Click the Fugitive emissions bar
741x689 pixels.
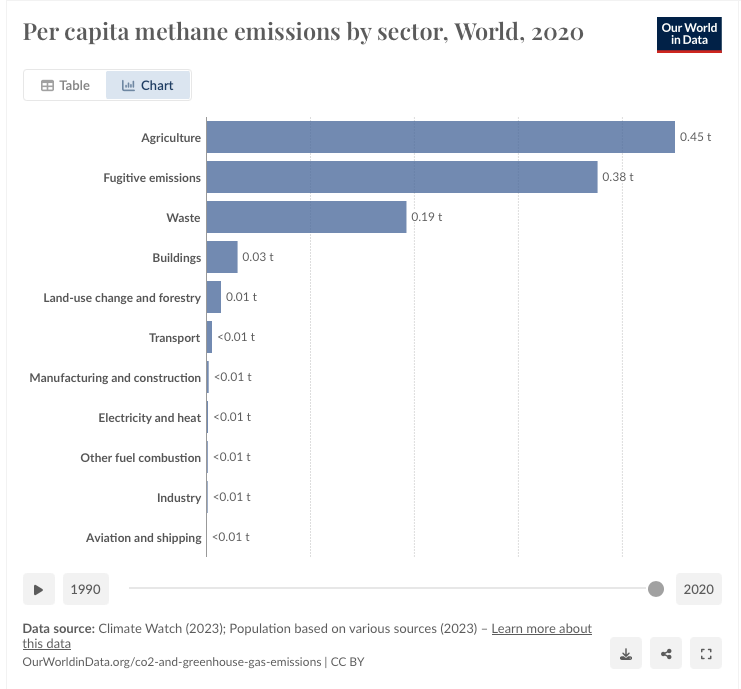[401, 177]
